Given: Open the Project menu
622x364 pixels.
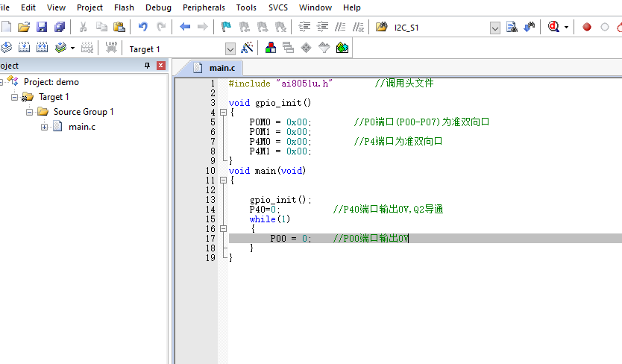Looking at the screenshot, I should coord(89,7).
